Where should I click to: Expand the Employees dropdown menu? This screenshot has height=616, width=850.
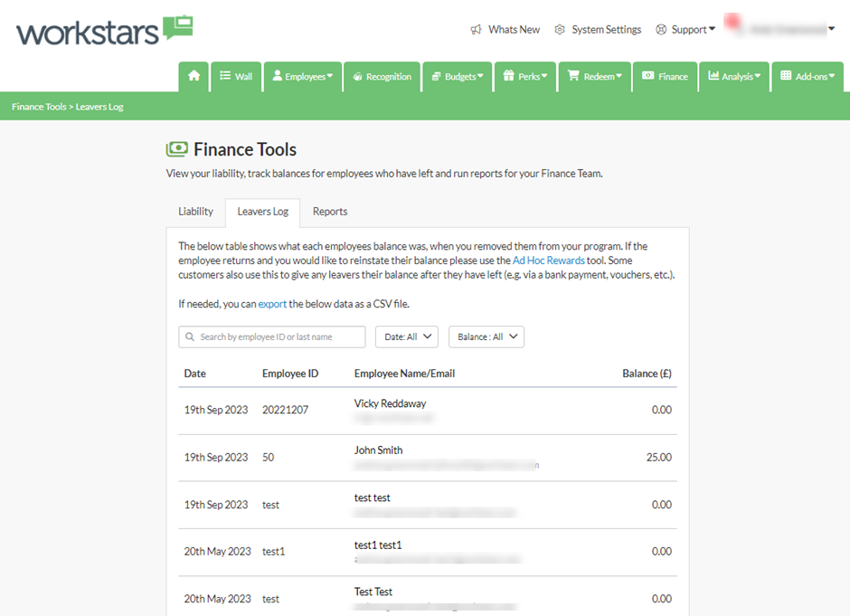pyautogui.click(x=303, y=77)
